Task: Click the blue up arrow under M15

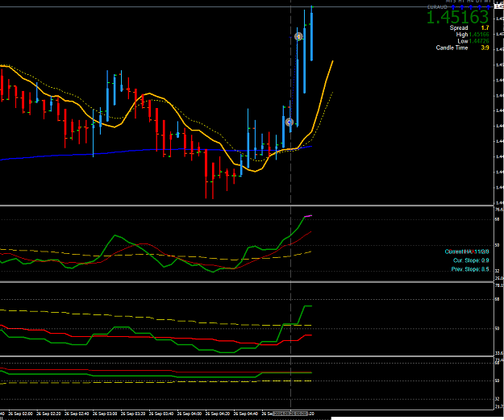Action: tap(453, 7)
